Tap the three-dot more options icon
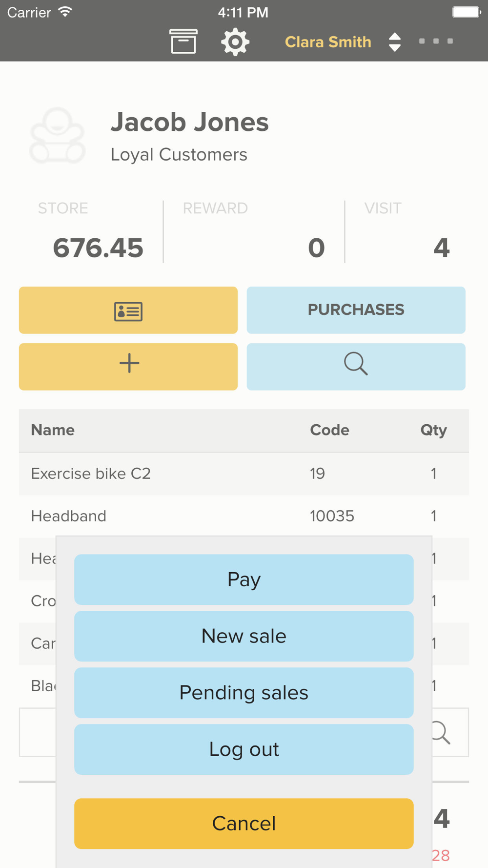This screenshot has height=868, width=488. [436, 41]
